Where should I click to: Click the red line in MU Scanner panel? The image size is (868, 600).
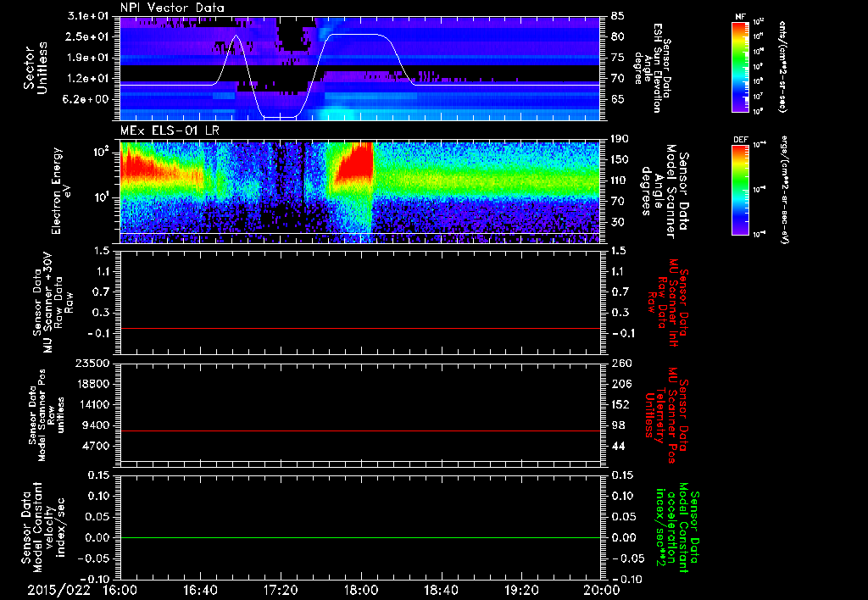pos(359,328)
